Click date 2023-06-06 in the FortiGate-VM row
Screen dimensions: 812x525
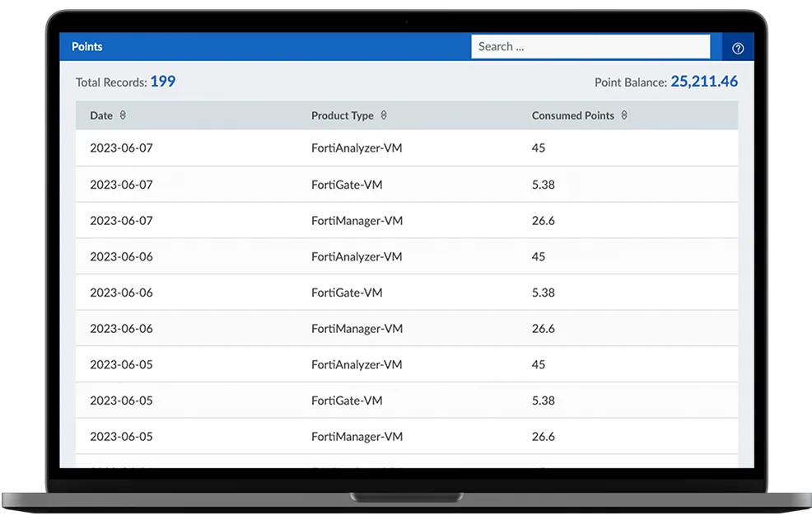pyautogui.click(x=122, y=293)
